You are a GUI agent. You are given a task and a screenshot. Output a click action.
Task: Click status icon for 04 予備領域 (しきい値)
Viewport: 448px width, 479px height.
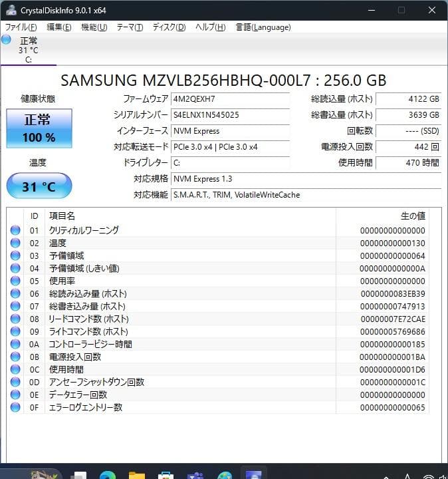point(15,268)
